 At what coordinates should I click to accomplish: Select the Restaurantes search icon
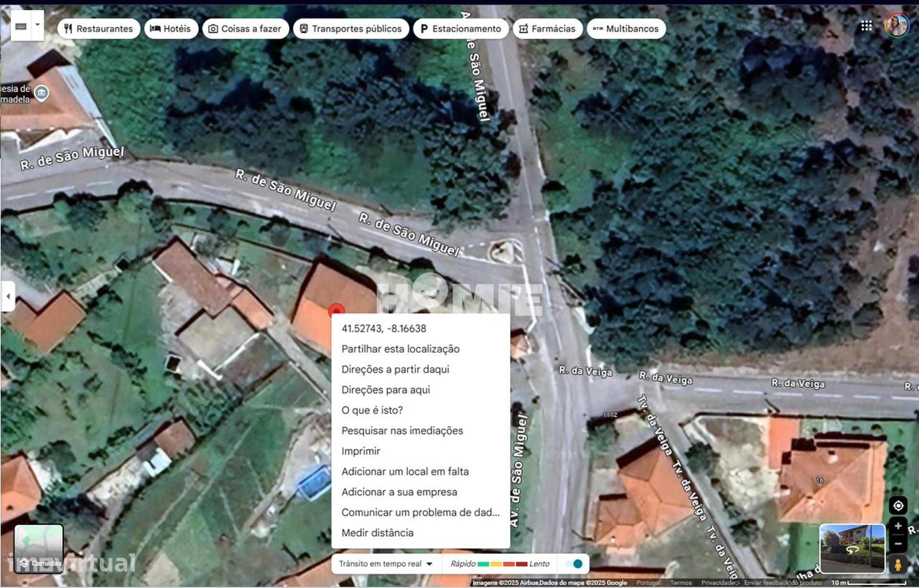click(x=67, y=28)
